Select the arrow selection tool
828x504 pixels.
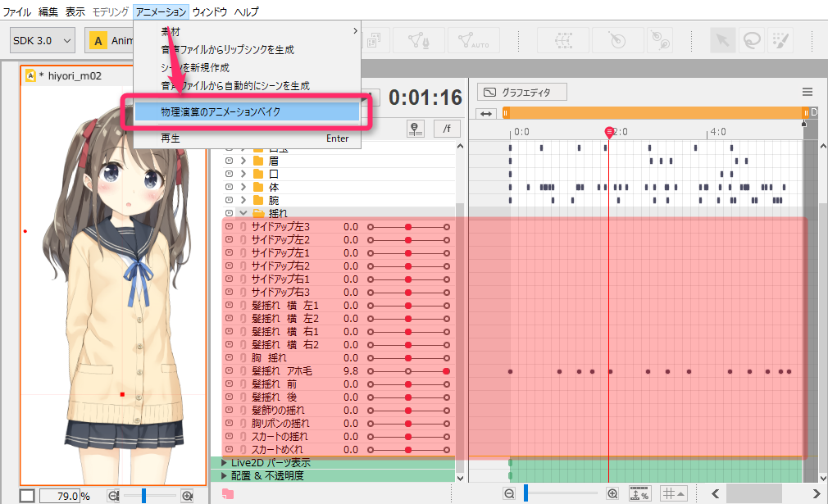point(722,40)
